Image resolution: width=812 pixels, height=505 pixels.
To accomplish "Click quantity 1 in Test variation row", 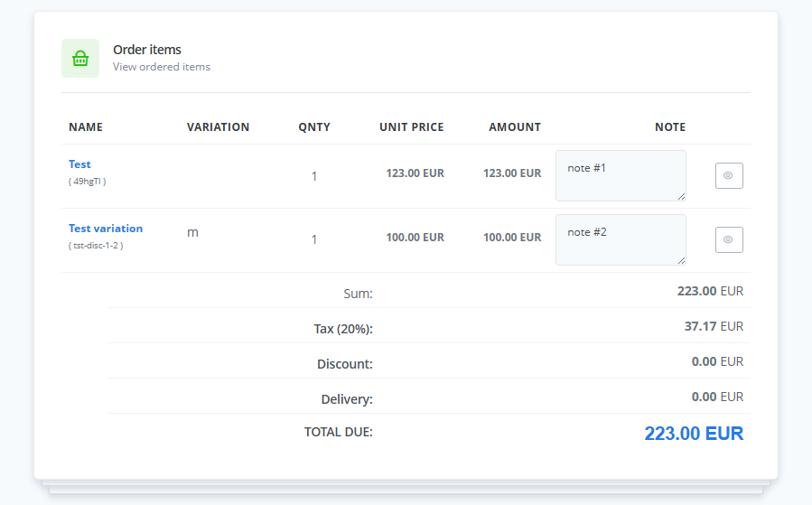I will [313, 239].
